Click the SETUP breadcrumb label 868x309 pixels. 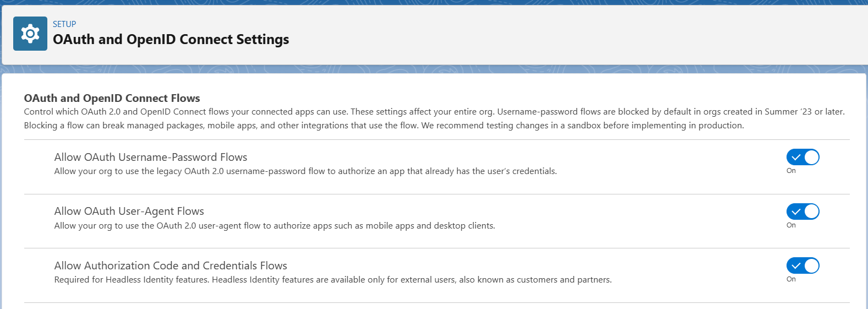64,24
